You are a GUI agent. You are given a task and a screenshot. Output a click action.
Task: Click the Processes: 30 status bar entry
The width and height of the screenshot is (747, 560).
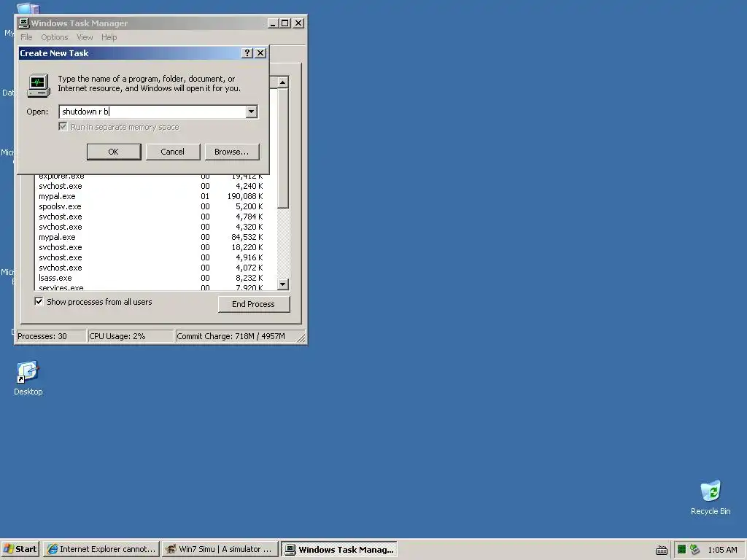(51, 336)
